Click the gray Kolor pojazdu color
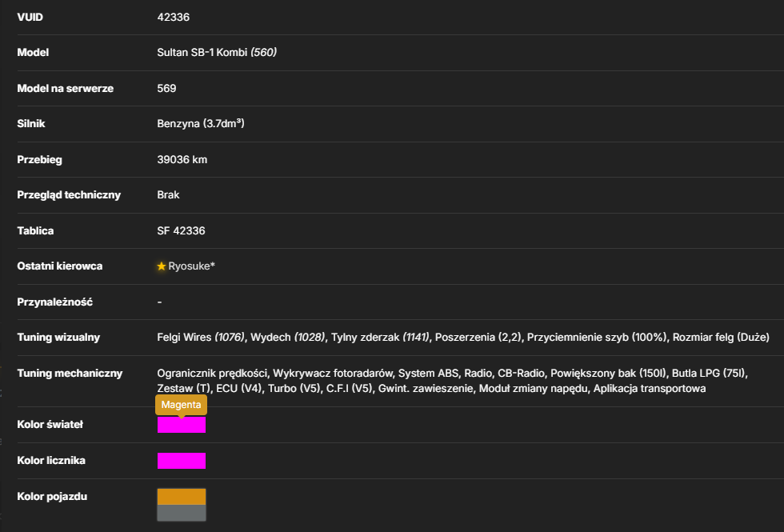784x532 pixels. (x=182, y=513)
